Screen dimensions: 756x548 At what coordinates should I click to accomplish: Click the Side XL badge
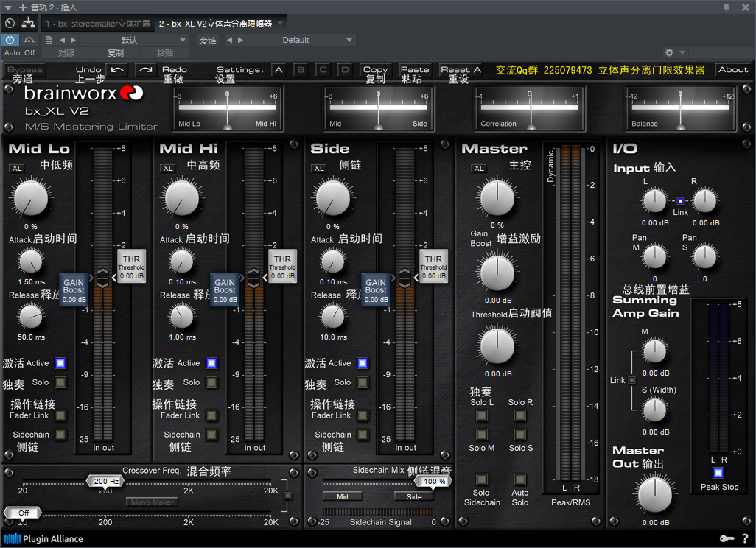(x=319, y=168)
